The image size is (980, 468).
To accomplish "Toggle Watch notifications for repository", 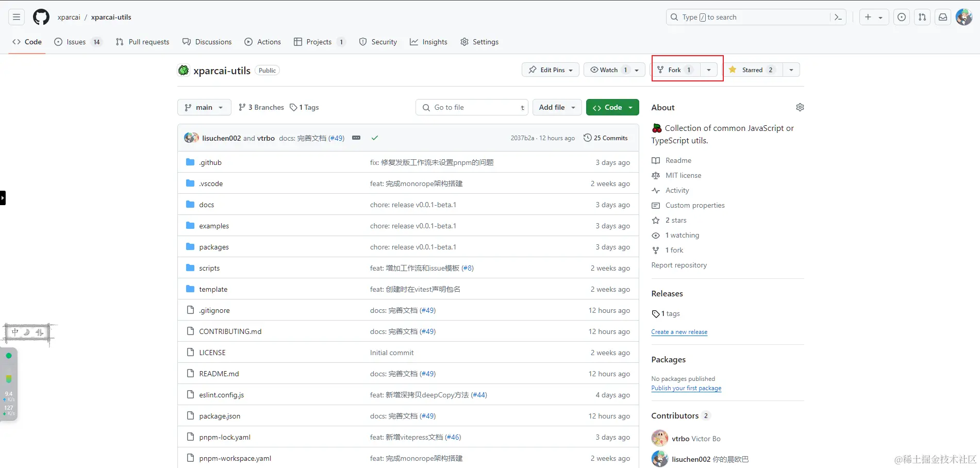I will click(614, 70).
